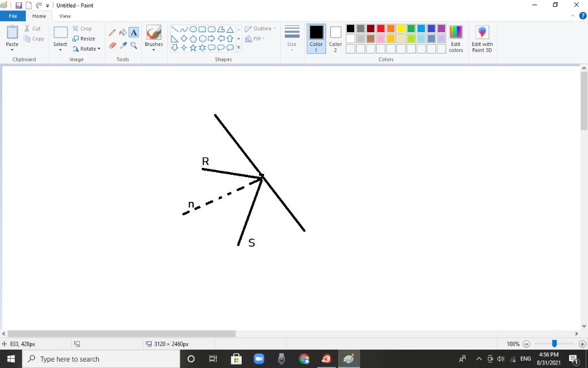Screen dimensions: 588x368
Task: Click the Redo arrow in quick access toolbar
Action: tap(38, 5)
